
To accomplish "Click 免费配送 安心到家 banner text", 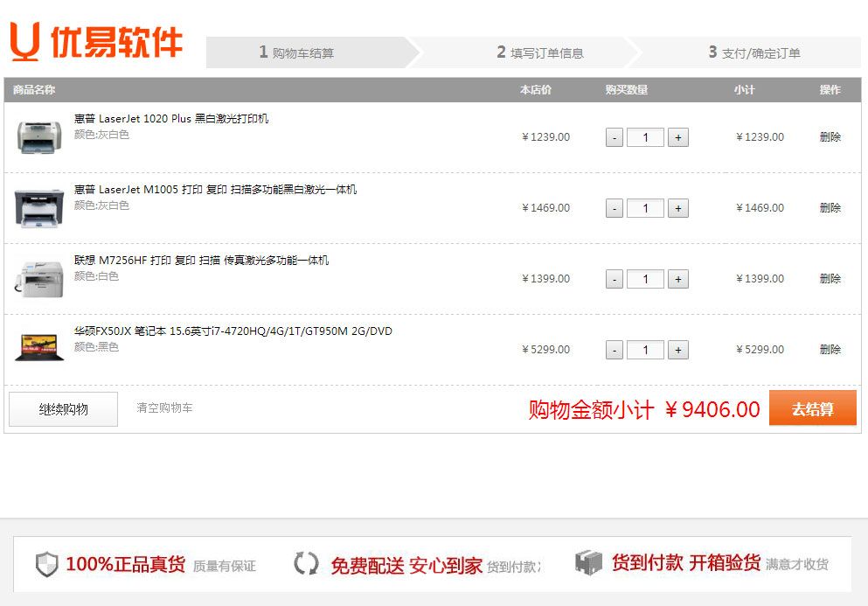I will click(x=406, y=566).
